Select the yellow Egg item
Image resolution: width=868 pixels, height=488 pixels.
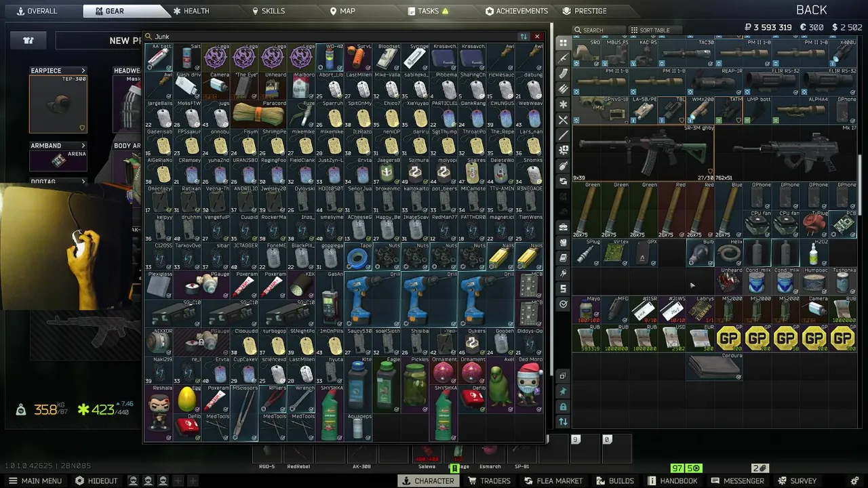coord(187,399)
